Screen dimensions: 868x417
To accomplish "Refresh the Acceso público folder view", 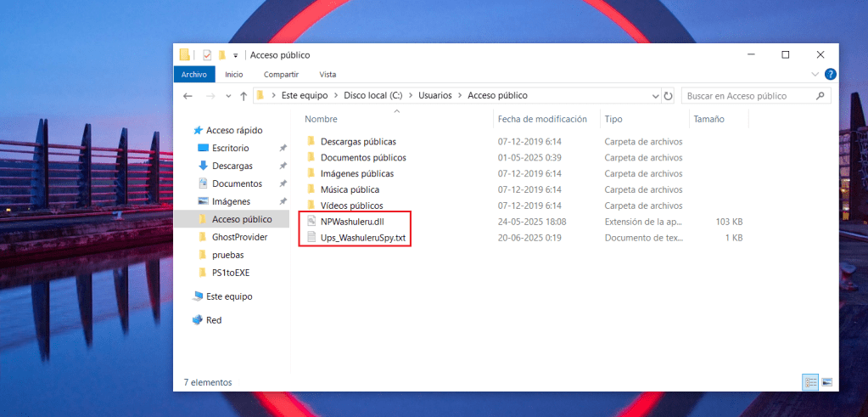I will click(x=668, y=96).
